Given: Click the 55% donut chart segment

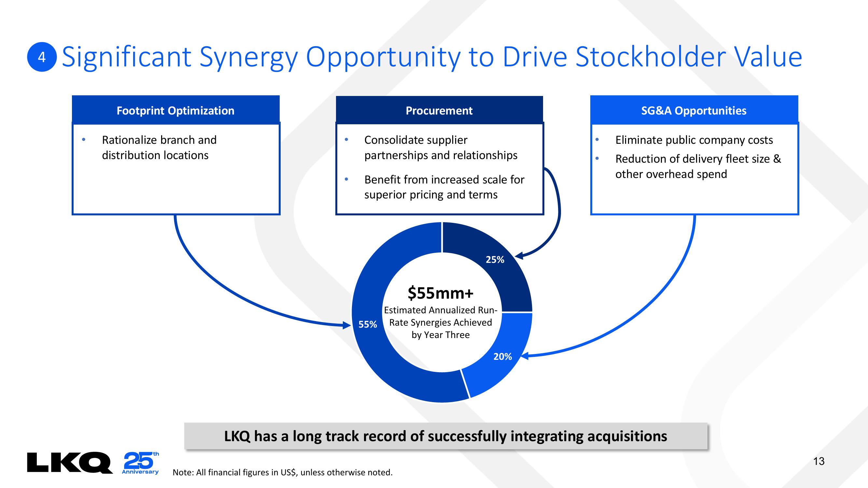Looking at the screenshot, I should click(368, 324).
